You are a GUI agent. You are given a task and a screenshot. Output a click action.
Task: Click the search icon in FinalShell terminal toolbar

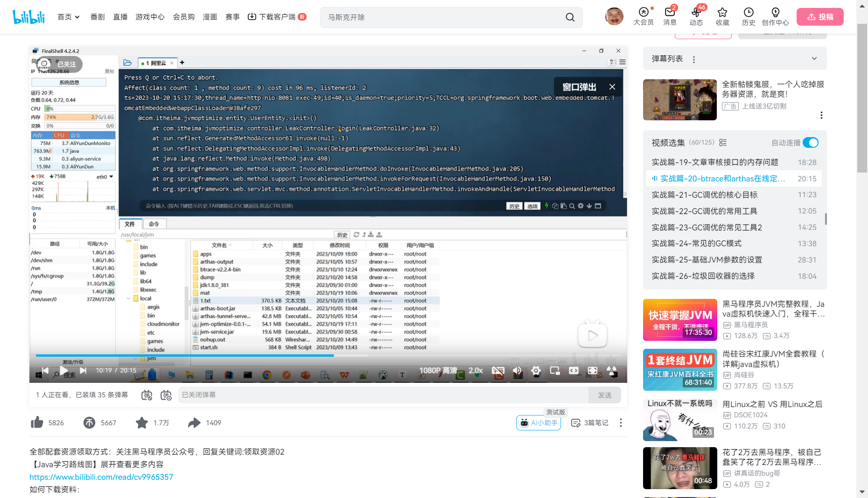coord(572,206)
